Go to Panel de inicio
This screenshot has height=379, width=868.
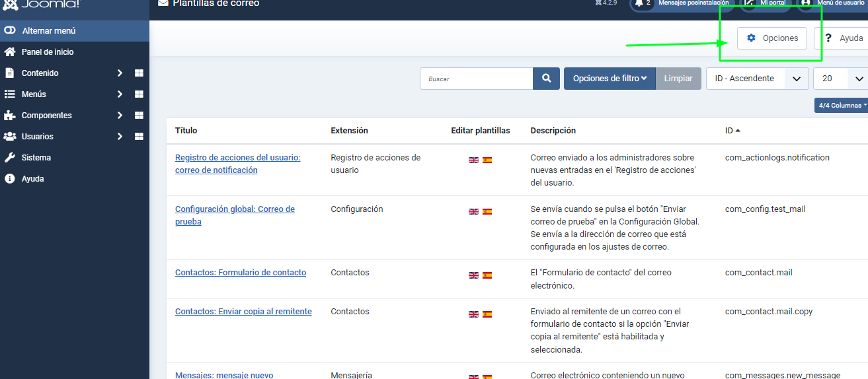pyautogui.click(x=47, y=52)
